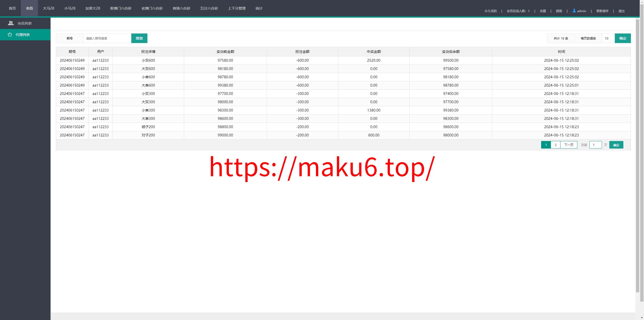The height and width of the screenshot is (320, 644).
Task: Click 确定 in the pagination bar
Action: (616, 145)
